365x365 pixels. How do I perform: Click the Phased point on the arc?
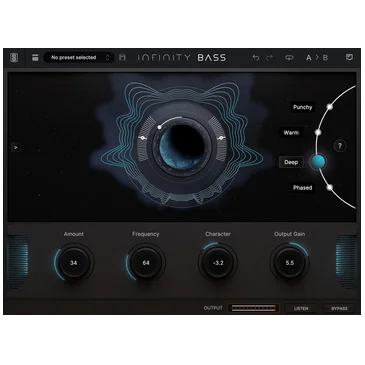coord(329,187)
